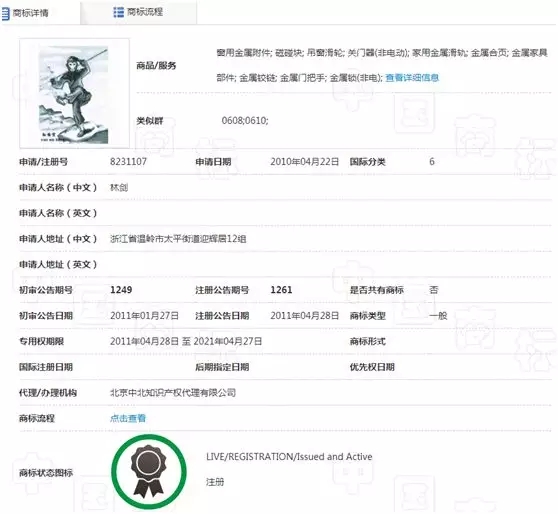The image size is (558, 514).
Task: Select registration announcement date 2011年04月28日
Action: click(x=304, y=316)
